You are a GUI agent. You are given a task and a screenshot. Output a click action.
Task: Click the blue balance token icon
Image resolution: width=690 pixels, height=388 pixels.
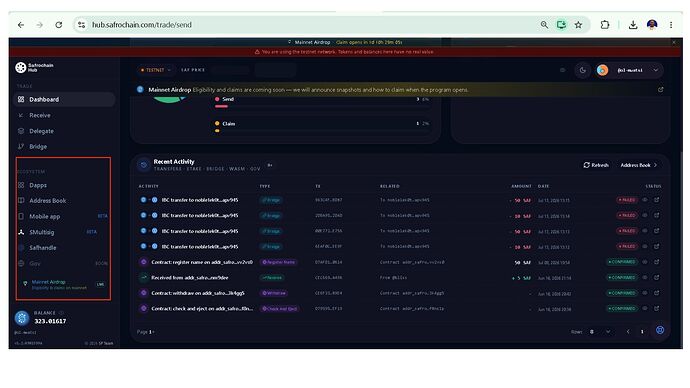(x=22, y=318)
